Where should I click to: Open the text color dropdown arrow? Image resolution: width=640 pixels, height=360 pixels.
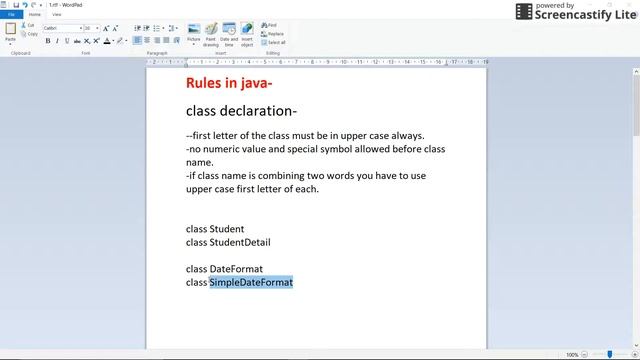113,41
